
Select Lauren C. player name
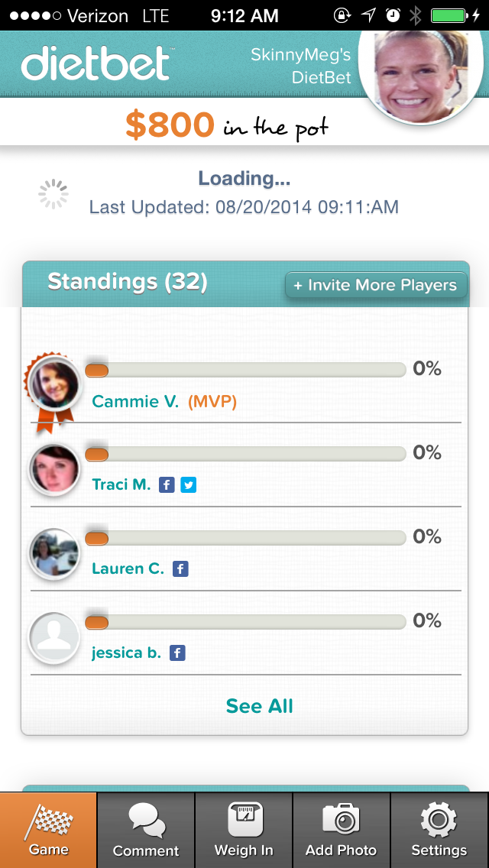pos(128,568)
